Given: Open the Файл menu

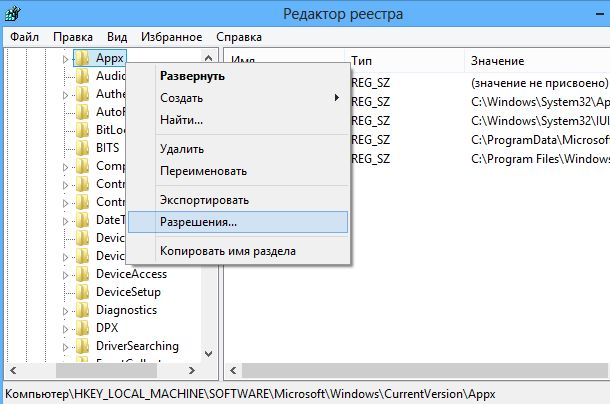Looking at the screenshot, I should [x=24, y=37].
